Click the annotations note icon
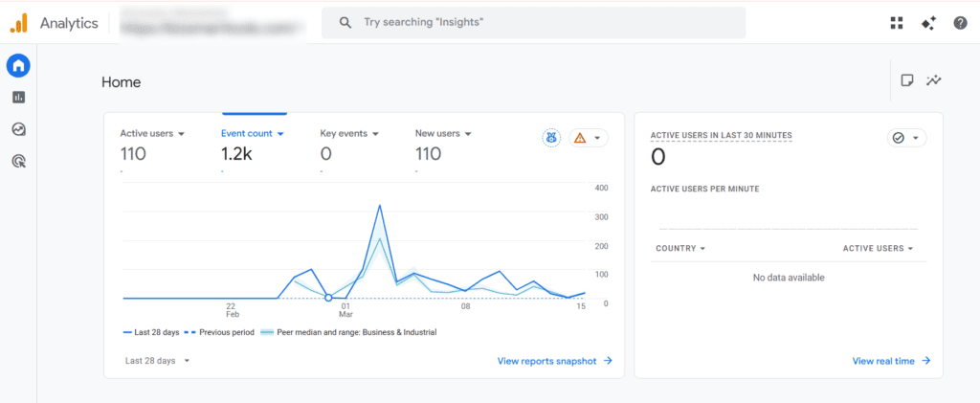The height and width of the screenshot is (403, 980). (906, 81)
